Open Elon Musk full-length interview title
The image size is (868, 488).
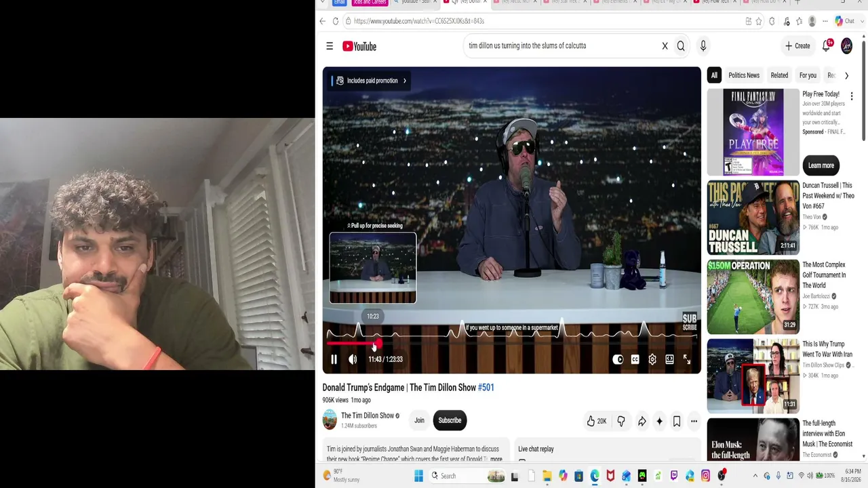[x=827, y=434]
